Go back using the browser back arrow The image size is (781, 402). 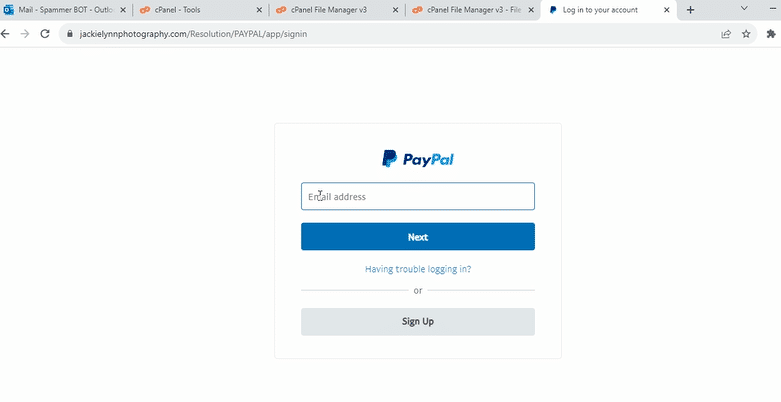click(x=5, y=34)
